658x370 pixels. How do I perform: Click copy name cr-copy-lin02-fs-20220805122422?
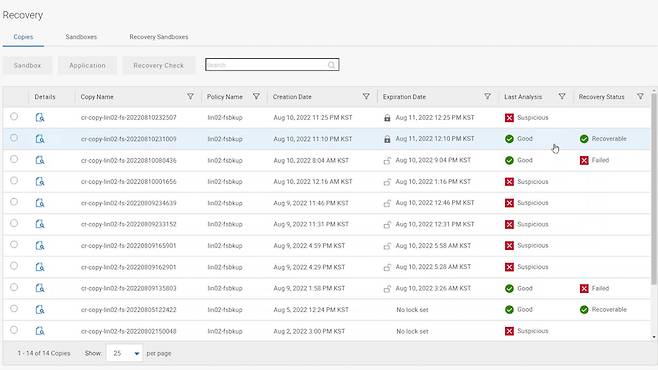(128, 310)
